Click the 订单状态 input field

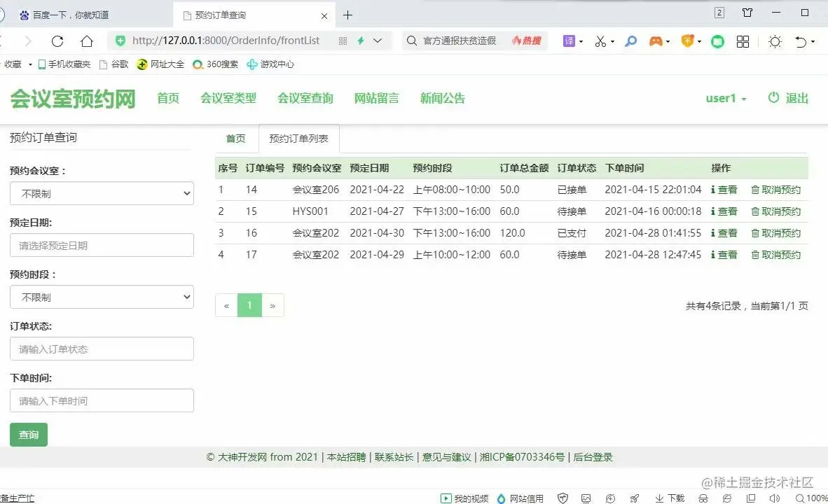click(x=102, y=349)
